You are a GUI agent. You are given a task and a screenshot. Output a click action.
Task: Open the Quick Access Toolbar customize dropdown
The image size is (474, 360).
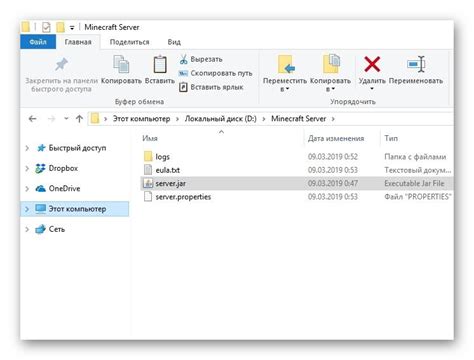(72, 28)
